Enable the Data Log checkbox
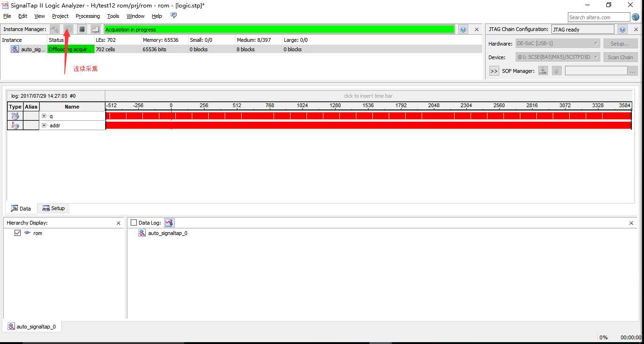The height and width of the screenshot is (344, 644). click(x=134, y=223)
